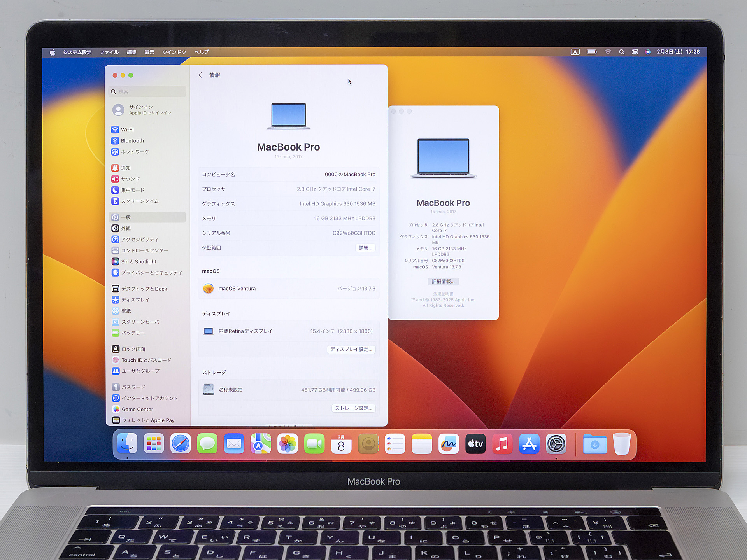Click 詳細情報... in About window
The height and width of the screenshot is (560, 747).
[x=443, y=282]
